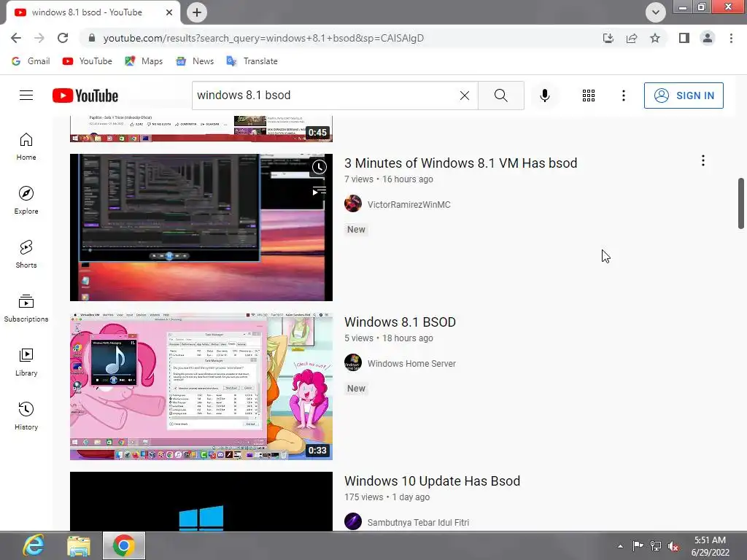Select the windows 8.1 bsod YouTube tab
This screenshot has height=560, width=747.
click(x=88, y=12)
